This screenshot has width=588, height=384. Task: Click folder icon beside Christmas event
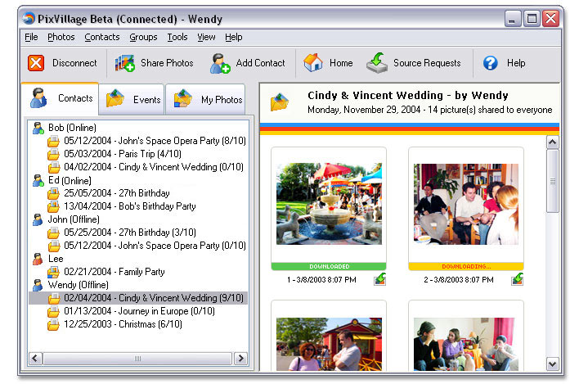click(x=54, y=324)
